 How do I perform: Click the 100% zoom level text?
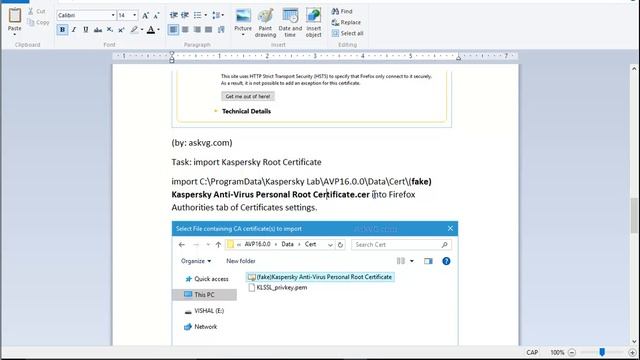point(557,352)
